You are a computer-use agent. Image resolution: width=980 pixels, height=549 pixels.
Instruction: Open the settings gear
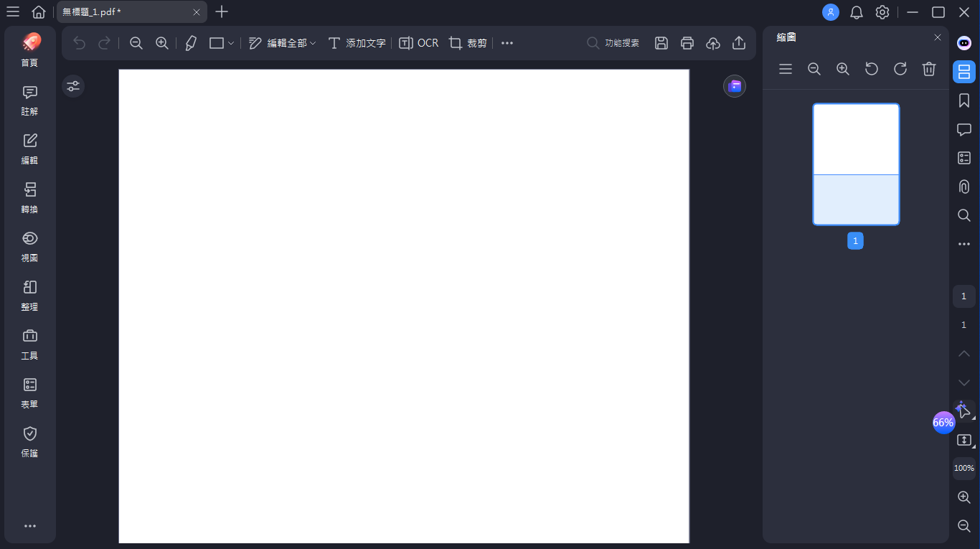coord(882,12)
